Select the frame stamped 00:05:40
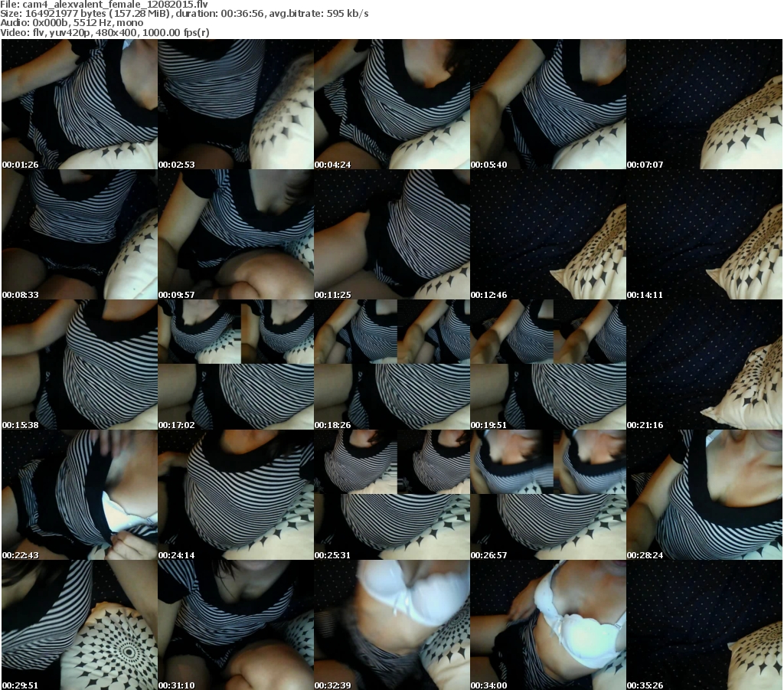The width and height of the screenshot is (784, 690). [548, 104]
